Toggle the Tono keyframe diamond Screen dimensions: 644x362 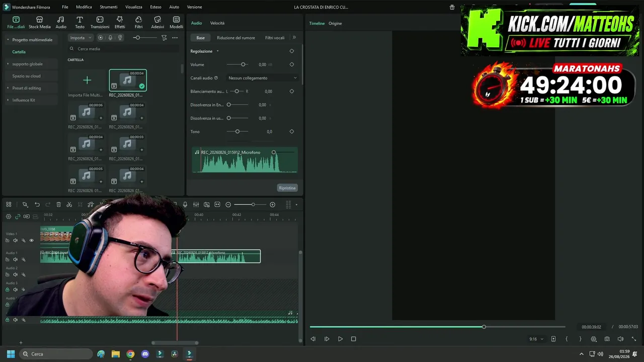(x=292, y=131)
